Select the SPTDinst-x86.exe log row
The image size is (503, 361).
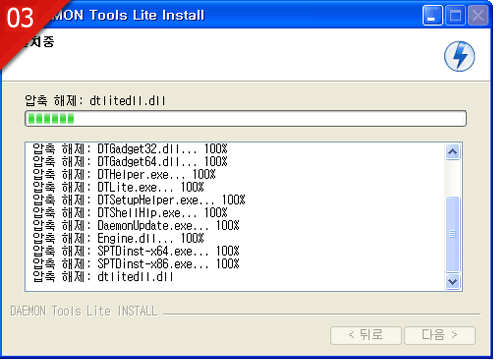click(136, 264)
